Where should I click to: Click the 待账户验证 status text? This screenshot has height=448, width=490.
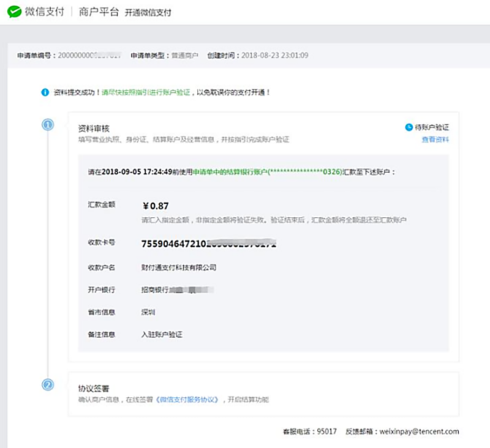(x=432, y=127)
